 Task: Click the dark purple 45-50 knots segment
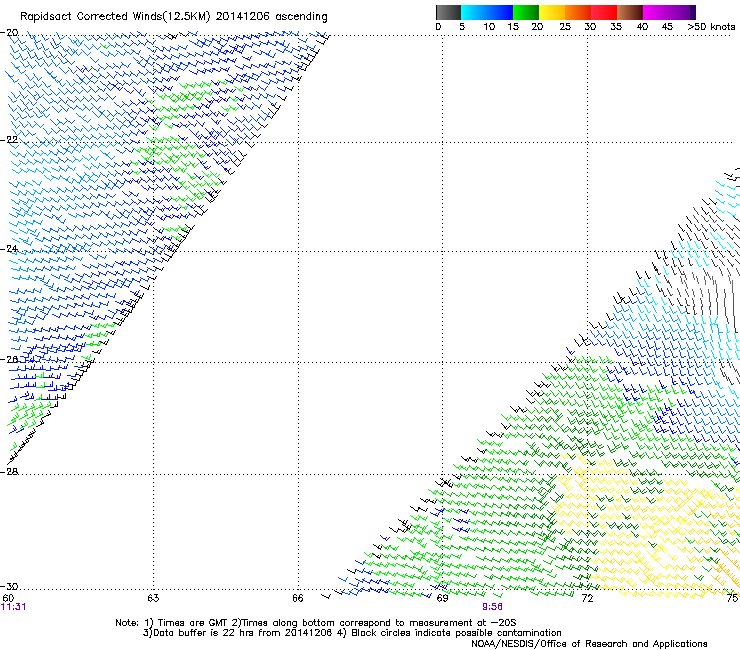[x=682, y=12]
